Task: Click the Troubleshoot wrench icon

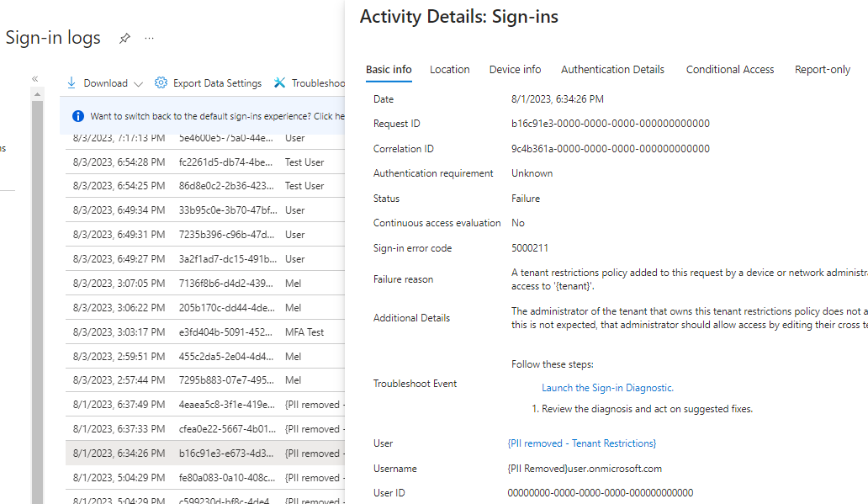Action: [280, 82]
